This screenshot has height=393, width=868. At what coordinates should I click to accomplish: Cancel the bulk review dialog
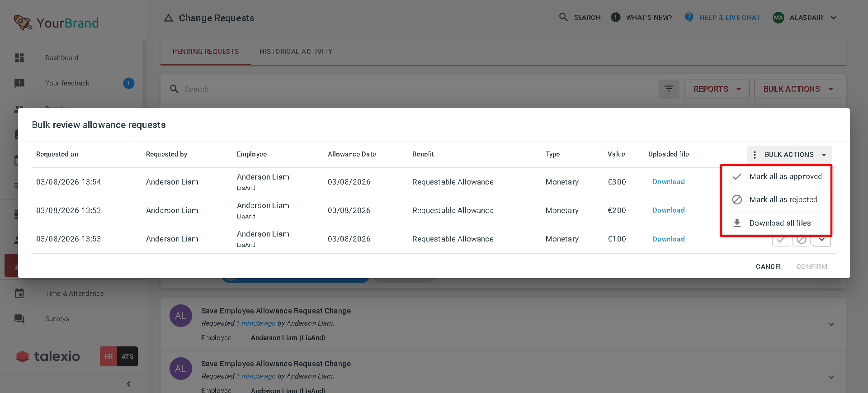click(769, 267)
